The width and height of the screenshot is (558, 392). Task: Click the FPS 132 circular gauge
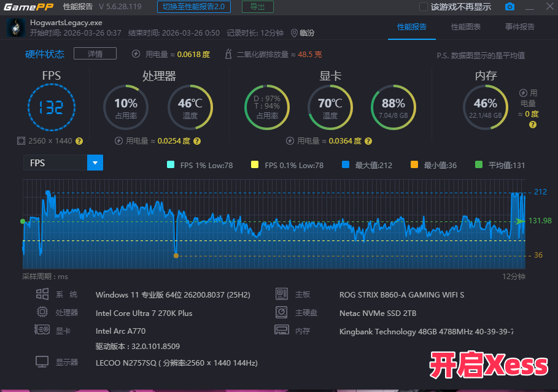52,107
